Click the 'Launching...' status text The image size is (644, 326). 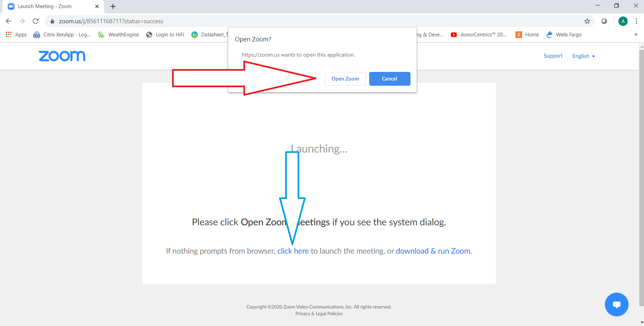pos(319,149)
